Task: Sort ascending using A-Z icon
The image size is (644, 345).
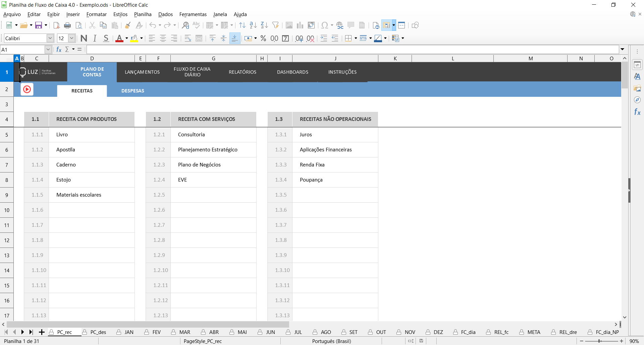Action: coord(253,25)
